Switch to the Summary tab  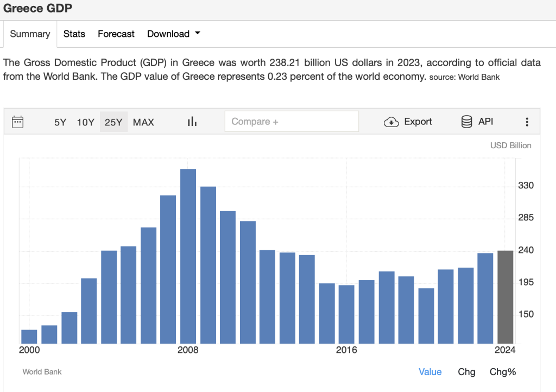tap(30, 34)
